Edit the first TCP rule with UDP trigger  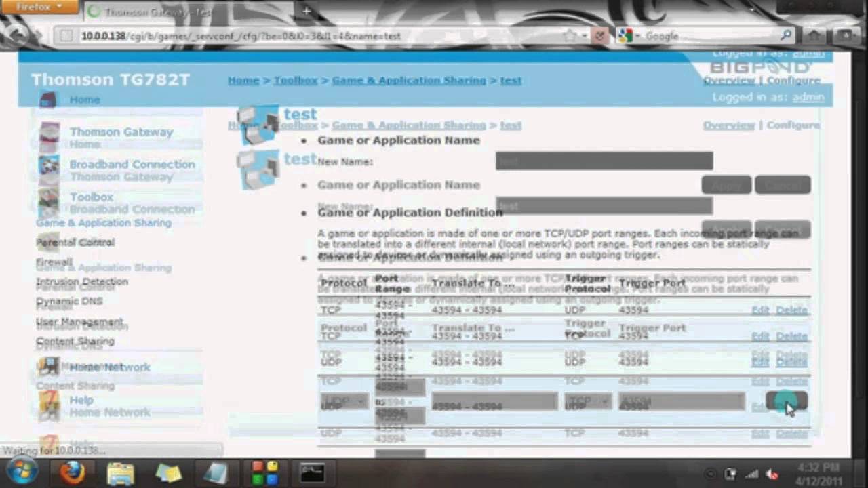(760, 310)
